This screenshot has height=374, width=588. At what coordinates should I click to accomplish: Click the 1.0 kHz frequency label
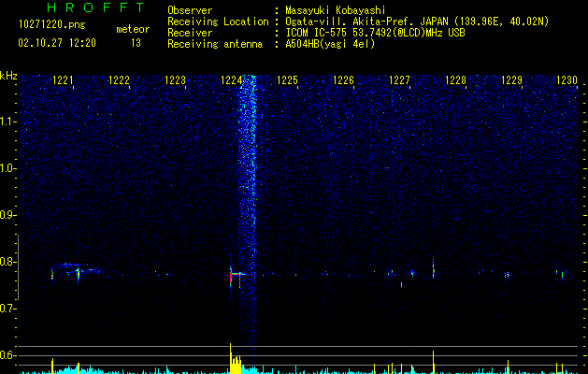point(7,168)
